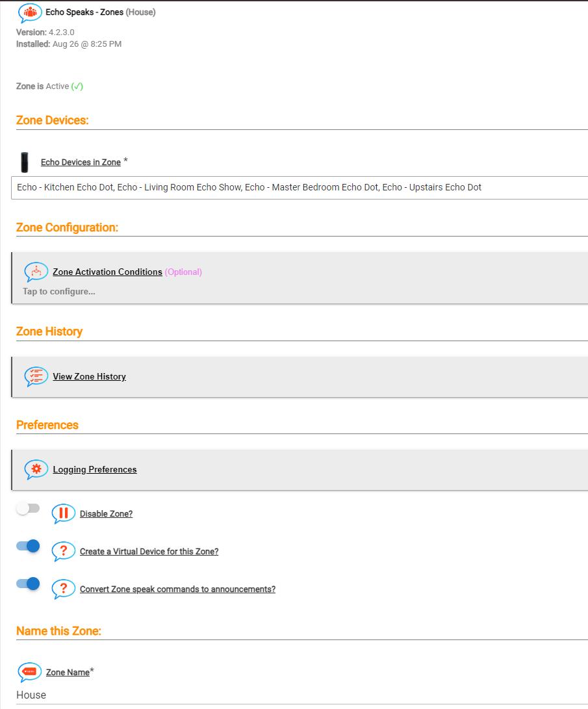Click the pink (Optional) label

coord(183,272)
